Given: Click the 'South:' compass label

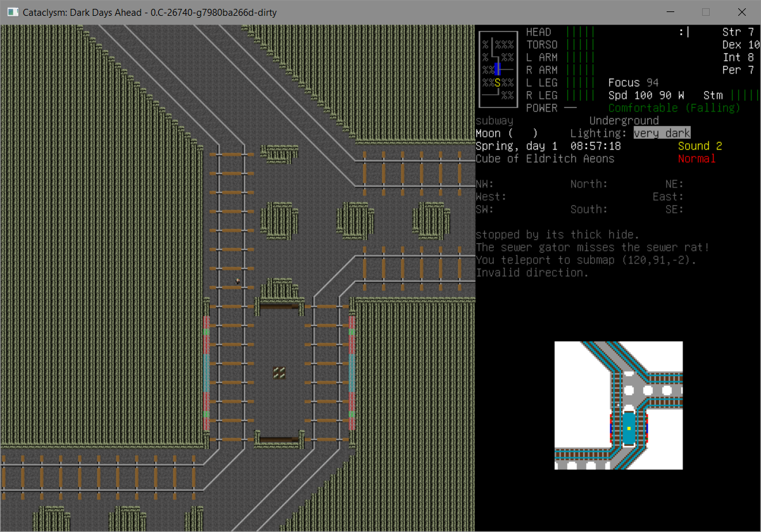Looking at the screenshot, I should tap(589, 209).
